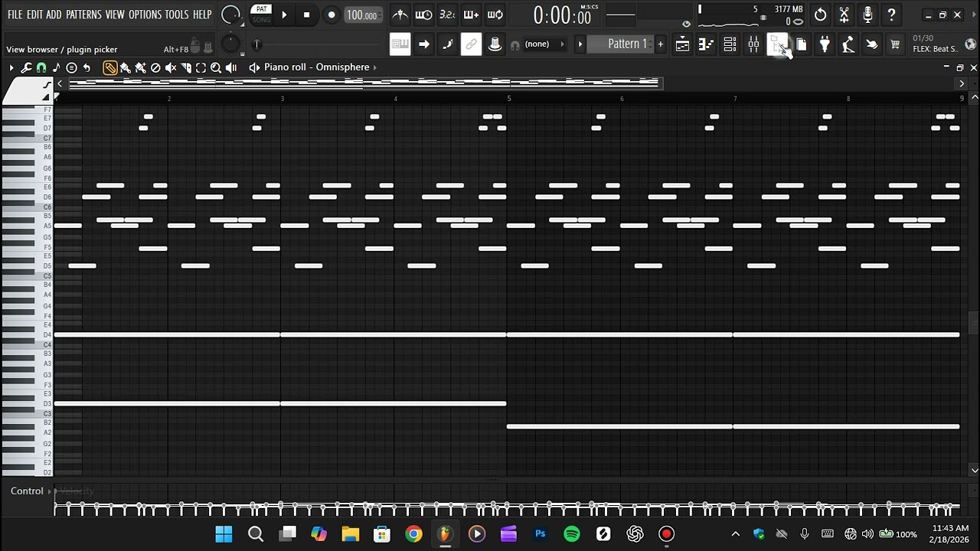Open one-click audio recording microphone

[867, 15]
